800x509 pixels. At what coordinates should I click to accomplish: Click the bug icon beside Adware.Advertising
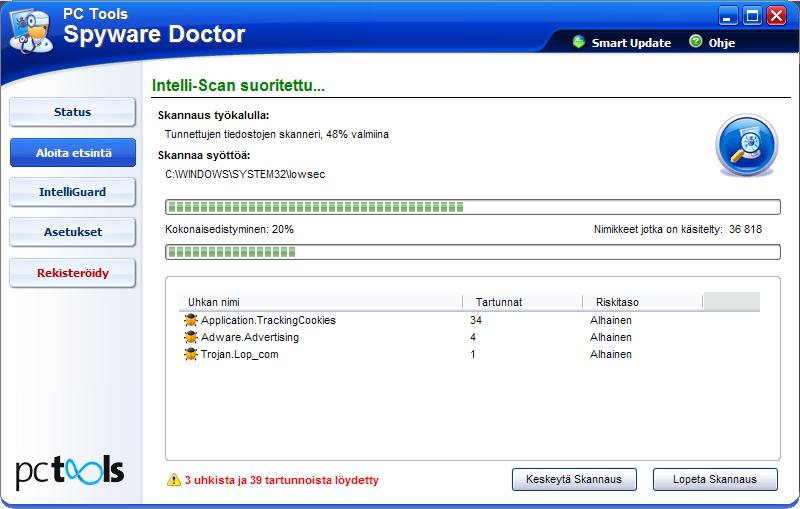(191, 338)
